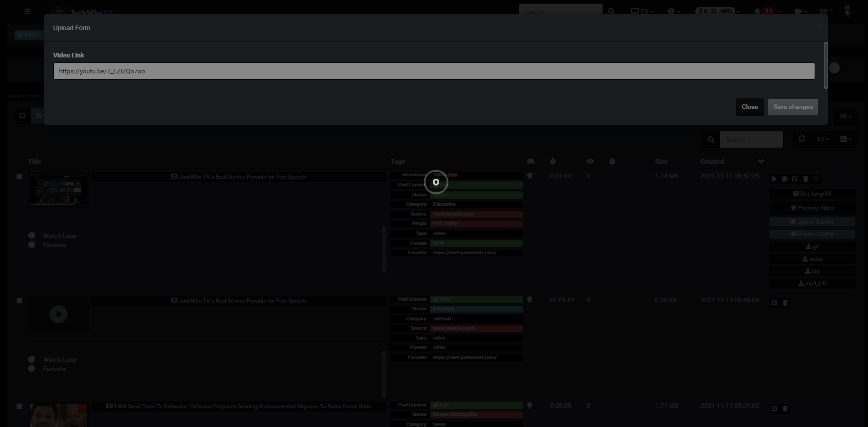Select checkbox of the DeSantis video row
The image size is (868, 427).
coord(19,406)
